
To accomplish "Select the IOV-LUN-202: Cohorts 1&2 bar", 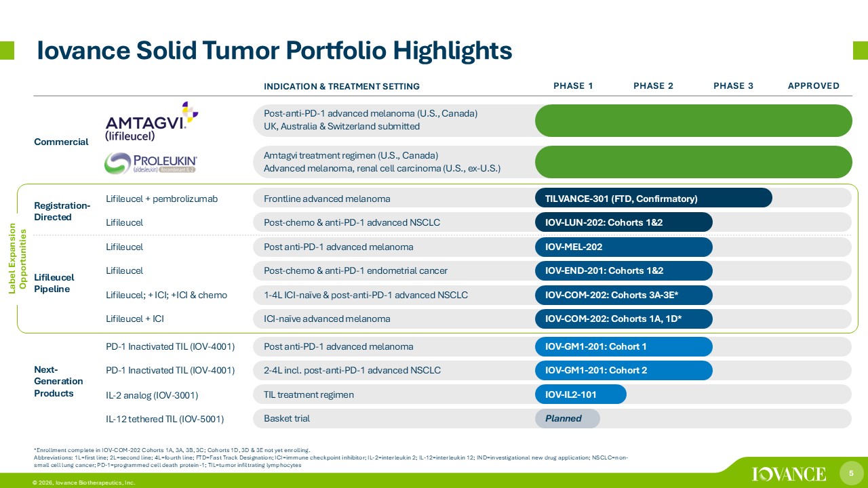I will tap(624, 222).
